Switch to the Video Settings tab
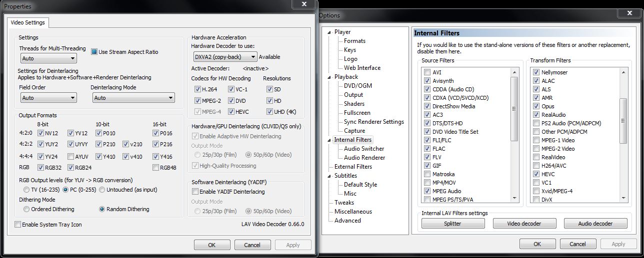The width and height of the screenshot is (644, 258). [27, 22]
